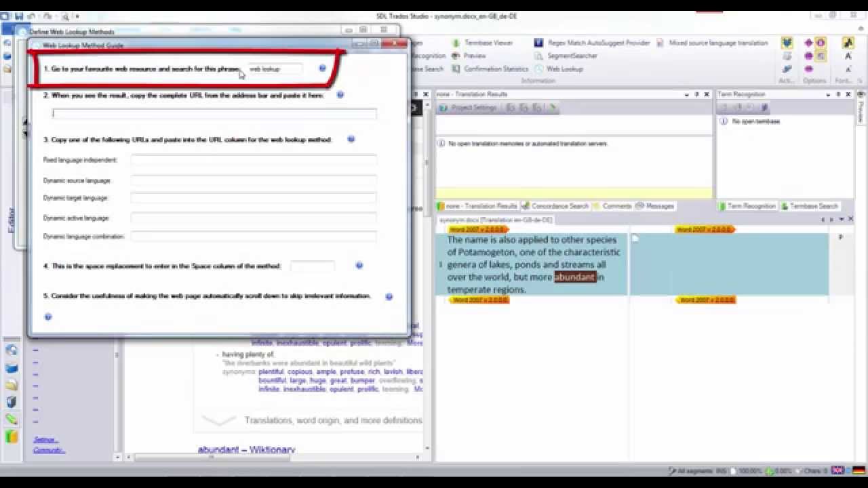Viewport: 868px width, 488px height.
Task: Open Regex Match AutoSuggest Provider
Action: (592, 43)
